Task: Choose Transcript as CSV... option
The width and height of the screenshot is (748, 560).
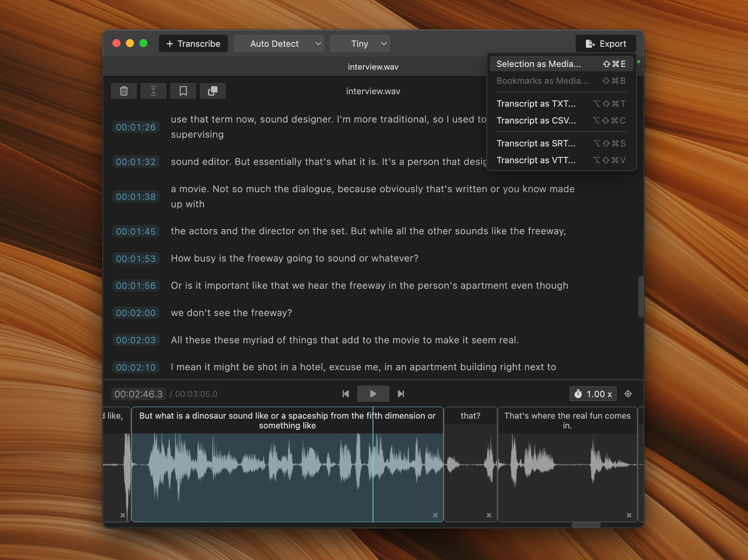Action: (x=562, y=120)
